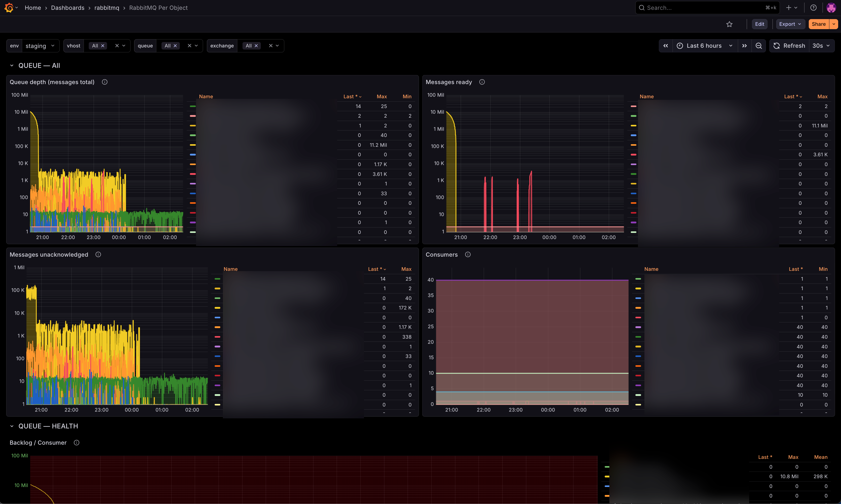Remove the All chip from queue filter
The width and height of the screenshot is (841, 504).
[x=175, y=46]
